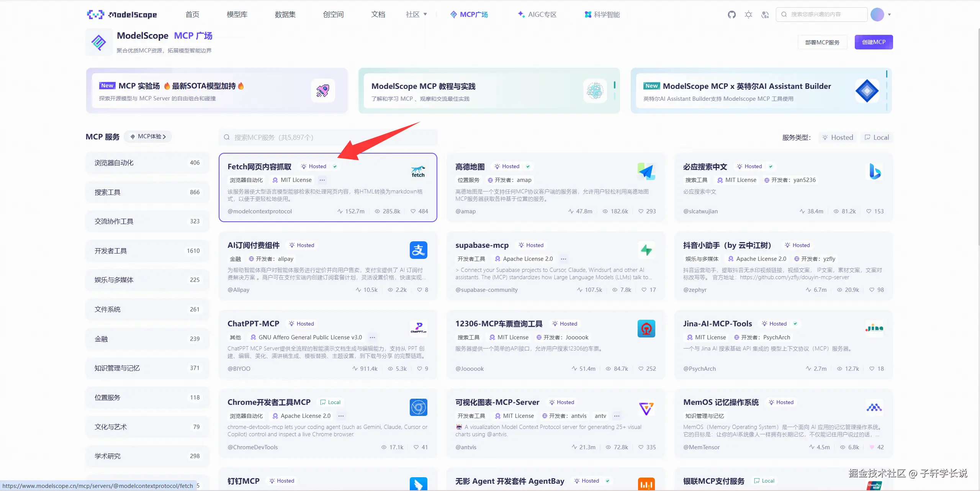This screenshot has height=491, width=980.
Task: Click the 部署MCP服务 button
Action: [822, 42]
